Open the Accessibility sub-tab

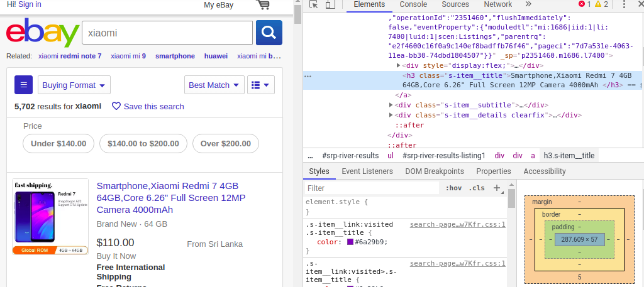pyautogui.click(x=545, y=171)
